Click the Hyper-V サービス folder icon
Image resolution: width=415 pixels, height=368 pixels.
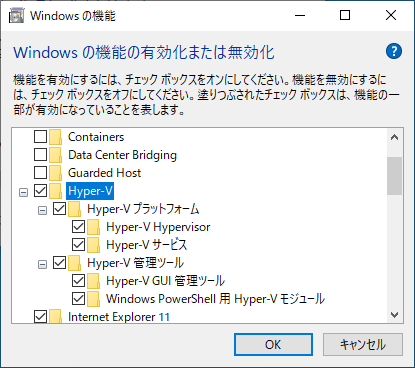93,245
